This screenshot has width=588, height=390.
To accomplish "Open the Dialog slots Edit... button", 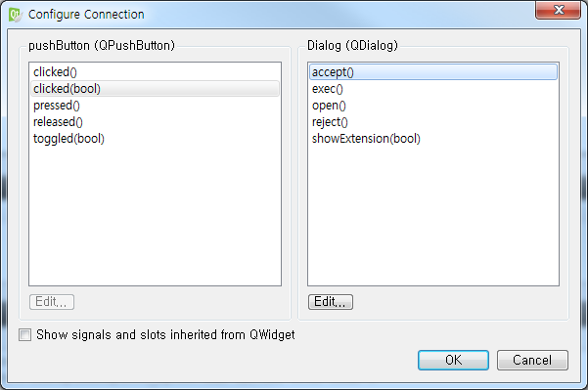I will 331,302.
